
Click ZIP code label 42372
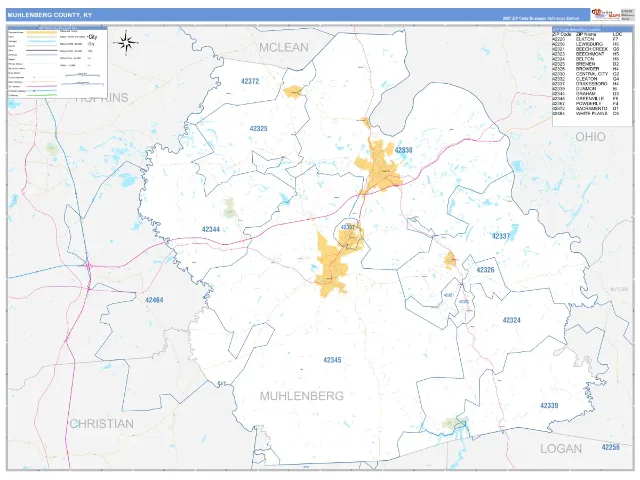(250, 81)
